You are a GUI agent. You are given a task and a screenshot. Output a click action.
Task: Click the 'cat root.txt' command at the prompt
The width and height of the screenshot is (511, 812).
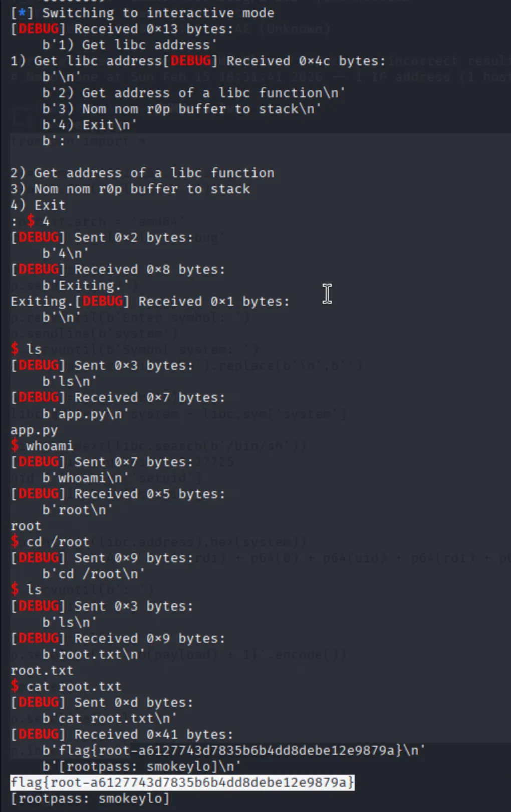74,686
